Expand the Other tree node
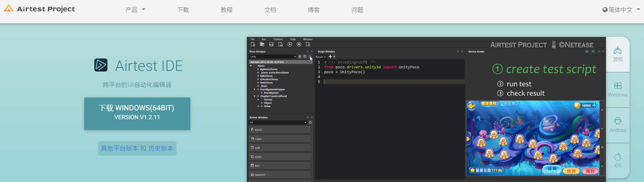644x182 pixels. [258, 106]
